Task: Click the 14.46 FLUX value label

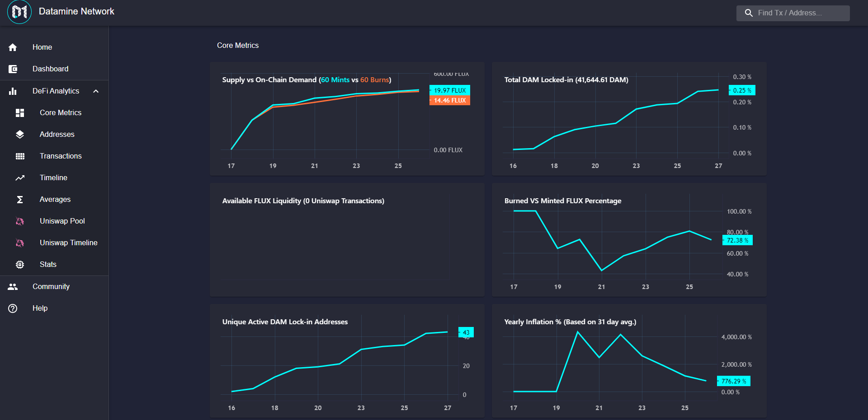Action: click(x=450, y=100)
